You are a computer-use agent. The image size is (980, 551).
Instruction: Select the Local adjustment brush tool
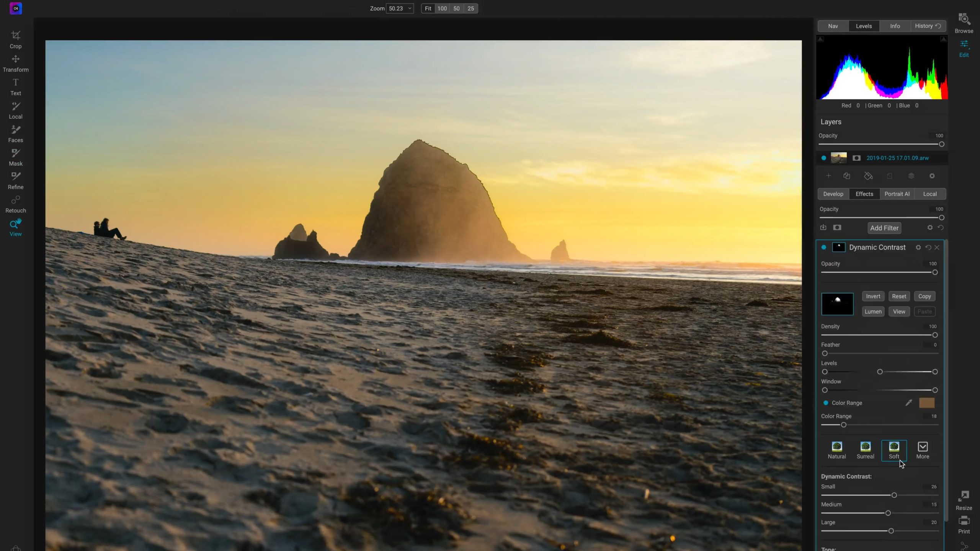point(16,111)
